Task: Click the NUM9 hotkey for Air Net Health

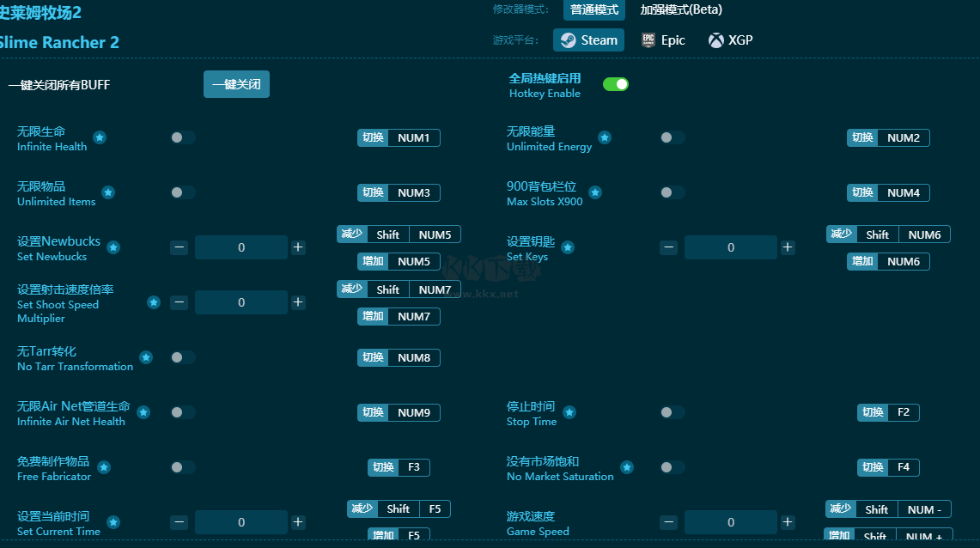Action: click(399, 412)
